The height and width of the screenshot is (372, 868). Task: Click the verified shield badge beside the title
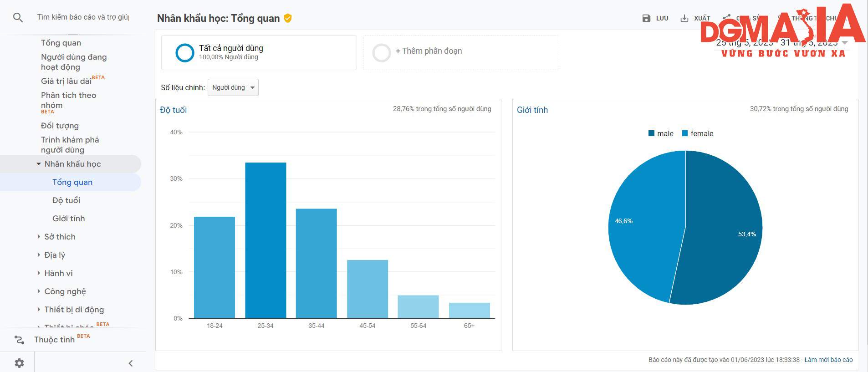coord(288,18)
